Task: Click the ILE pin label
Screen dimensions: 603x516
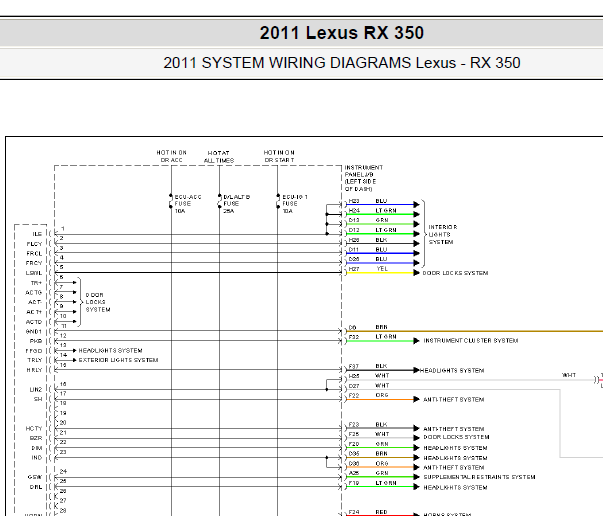Action: click(37, 234)
